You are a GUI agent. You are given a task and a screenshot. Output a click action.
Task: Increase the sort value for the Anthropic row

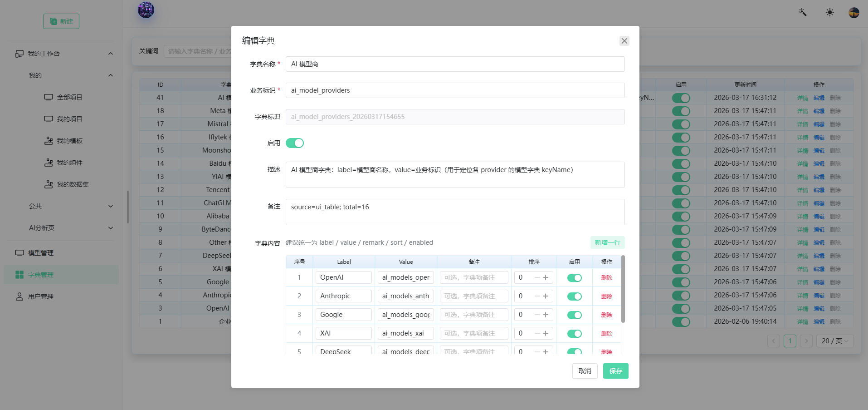point(546,296)
